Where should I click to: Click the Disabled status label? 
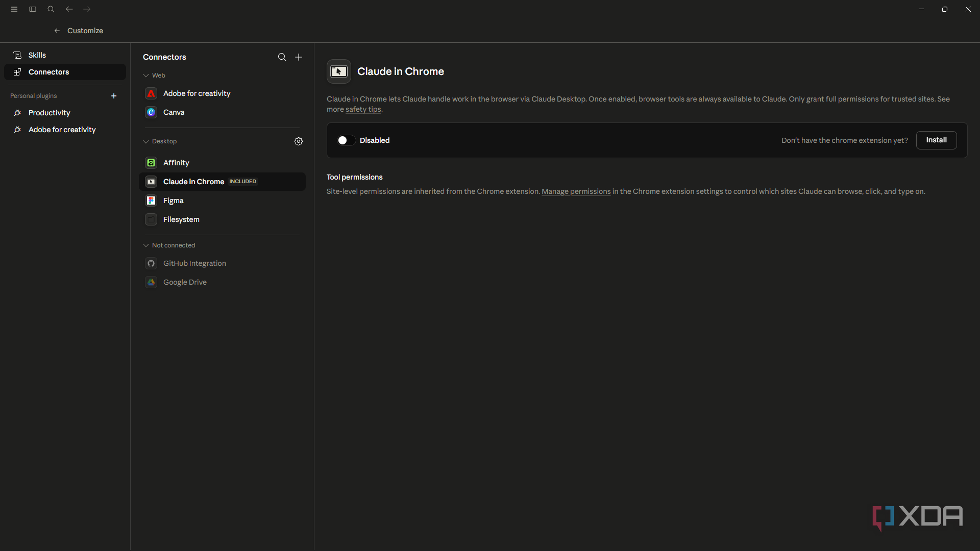[375, 140]
